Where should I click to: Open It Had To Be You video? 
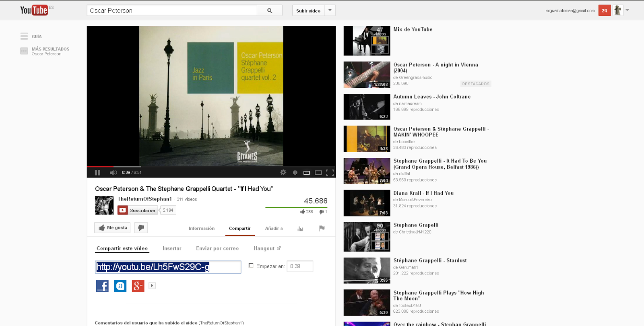pos(440,164)
